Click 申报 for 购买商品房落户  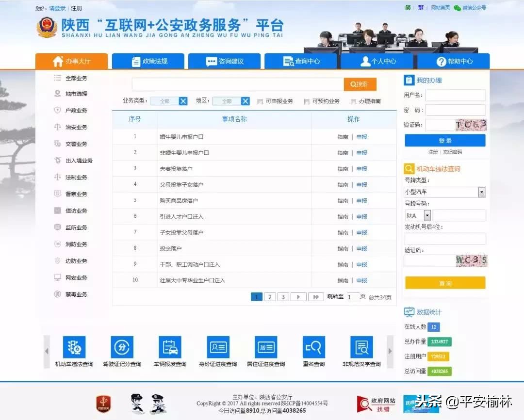click(x=361, y=200)
